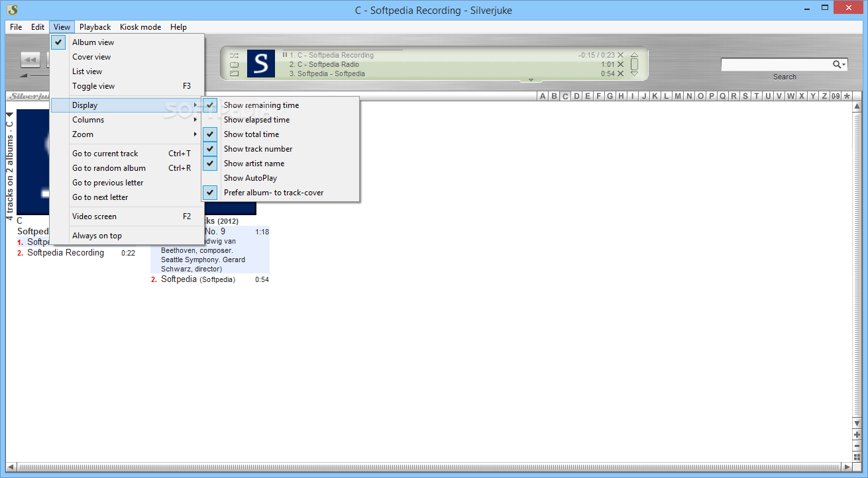Open the Playback menu
Viewport: 868px width, 478px height.
tap(95, 27)
